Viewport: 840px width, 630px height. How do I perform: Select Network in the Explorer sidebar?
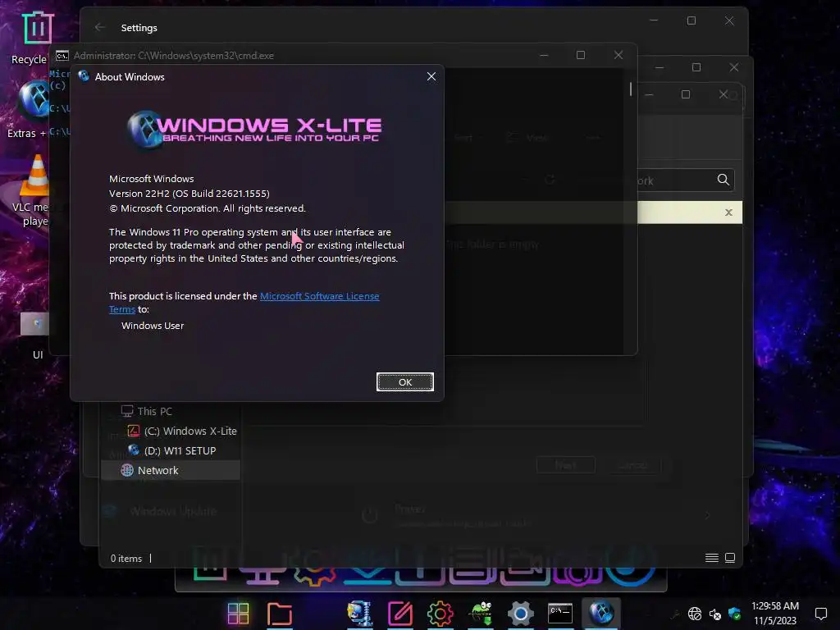pos(171,470)
